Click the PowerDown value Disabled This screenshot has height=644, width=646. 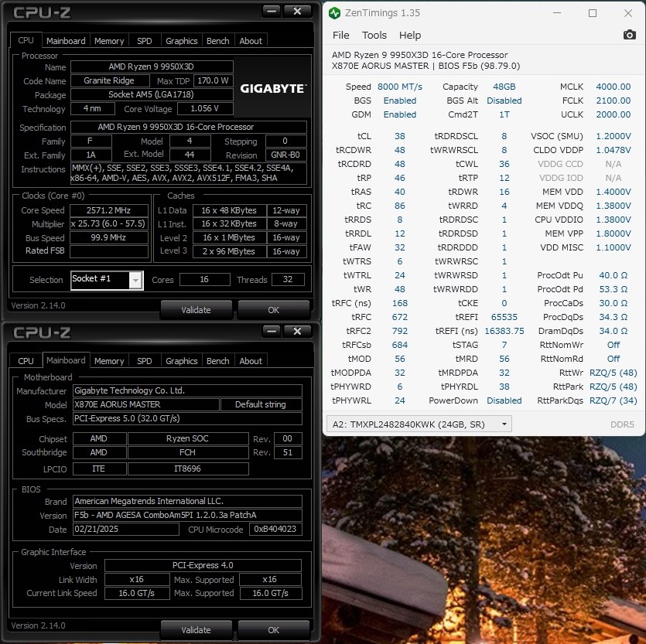(504, 400)
